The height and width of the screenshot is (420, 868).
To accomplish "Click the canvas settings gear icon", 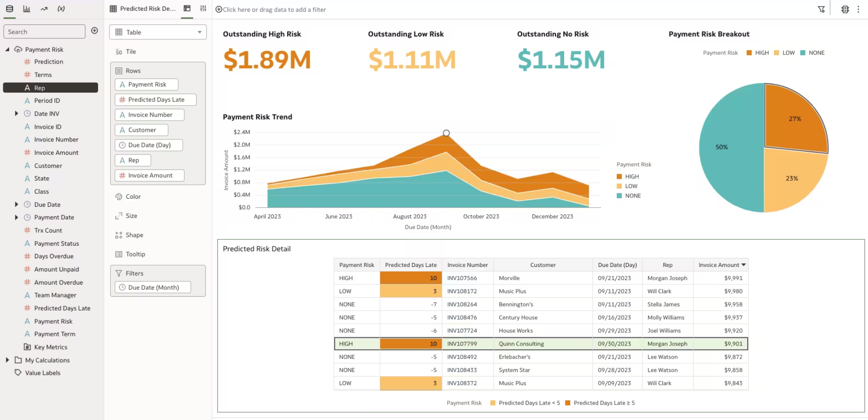I will [845, 9].
